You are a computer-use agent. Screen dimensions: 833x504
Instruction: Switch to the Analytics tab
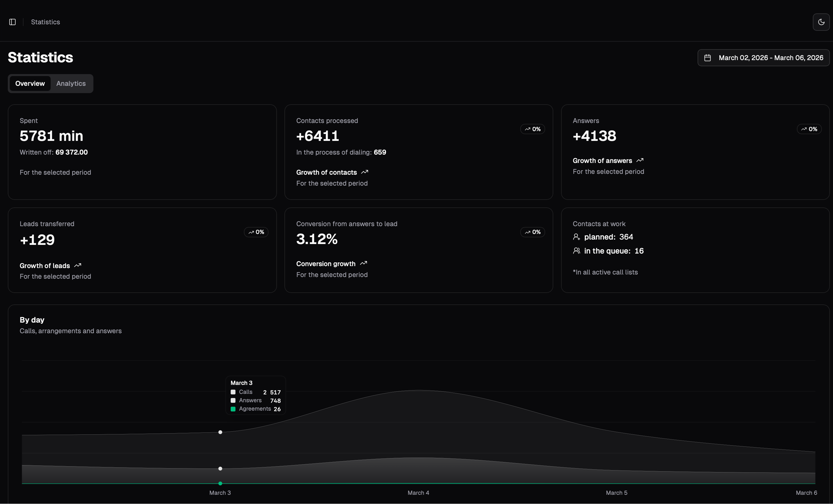tap(71, 83)
